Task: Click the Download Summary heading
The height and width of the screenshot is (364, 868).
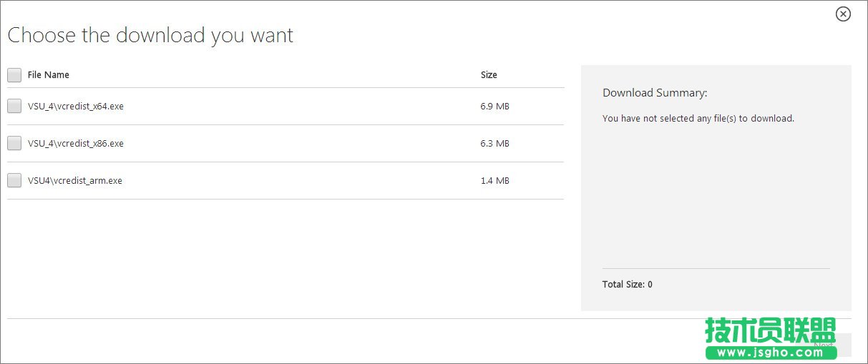Action: point(655,93)
